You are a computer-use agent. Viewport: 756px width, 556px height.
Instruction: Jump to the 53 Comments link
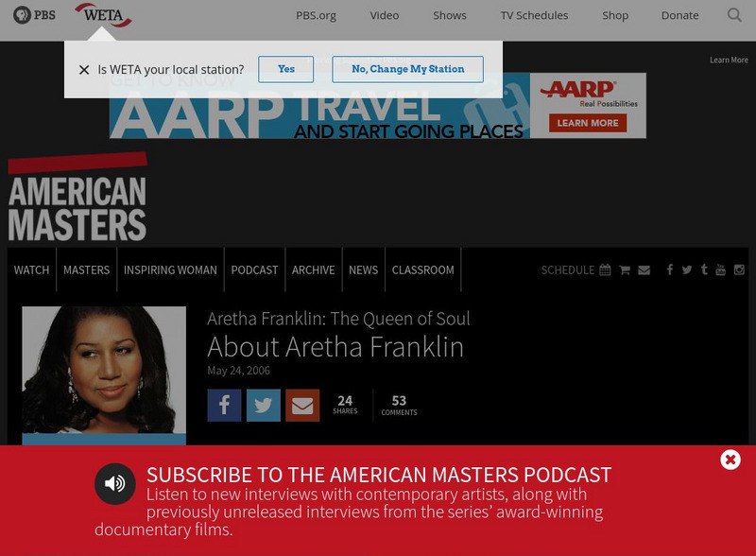399,405
